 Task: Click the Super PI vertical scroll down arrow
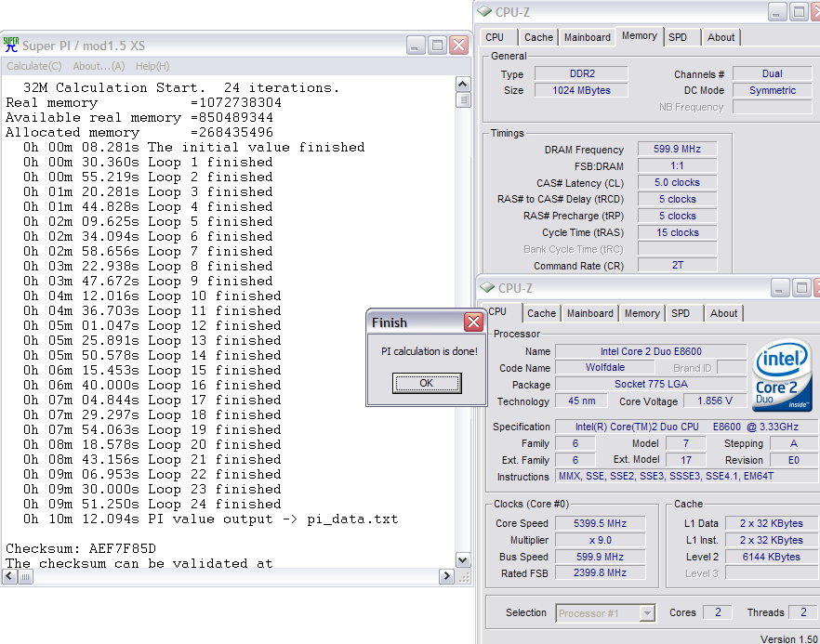point(463,560)
